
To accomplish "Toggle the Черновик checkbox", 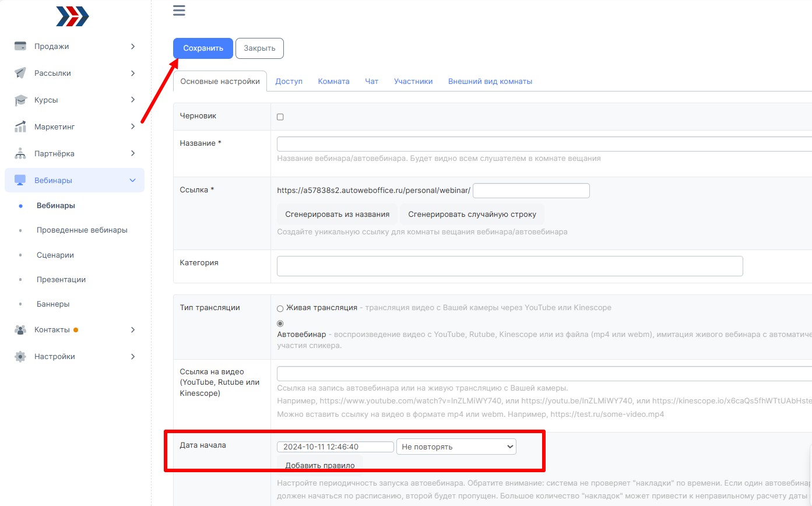I will [280, 117].
